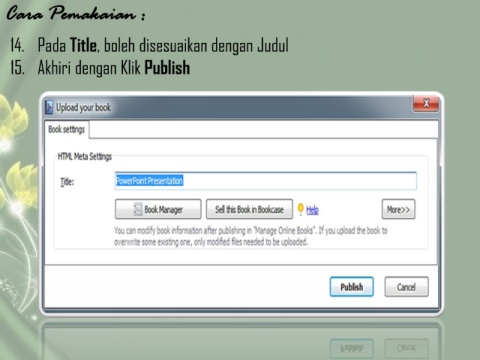This screenshot has width=480, height=360.
Task: Click the bold Publish word in step 15
Action: [167, 67]
